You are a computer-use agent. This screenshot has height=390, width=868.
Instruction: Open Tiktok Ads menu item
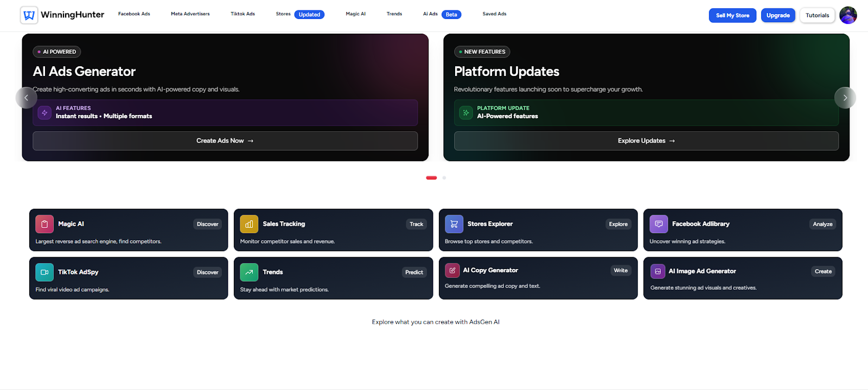point(242,14)
